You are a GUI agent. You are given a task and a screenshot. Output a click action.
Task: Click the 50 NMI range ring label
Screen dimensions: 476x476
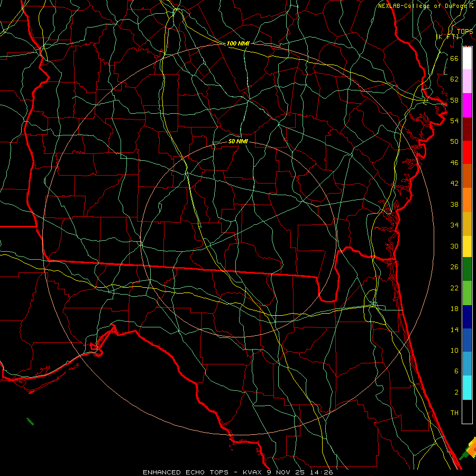coord(238,141)
